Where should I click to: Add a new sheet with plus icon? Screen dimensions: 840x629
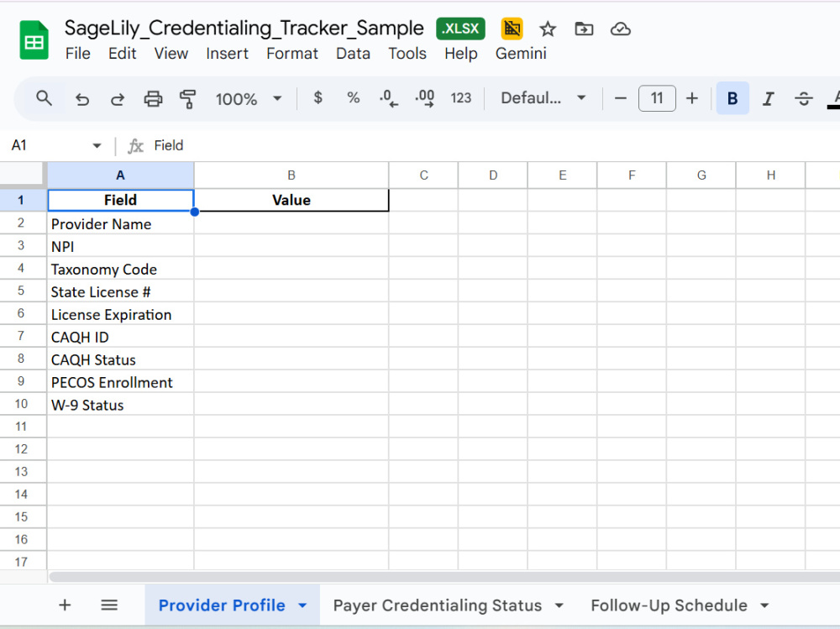pyautogui.click(x=65, y=605)
